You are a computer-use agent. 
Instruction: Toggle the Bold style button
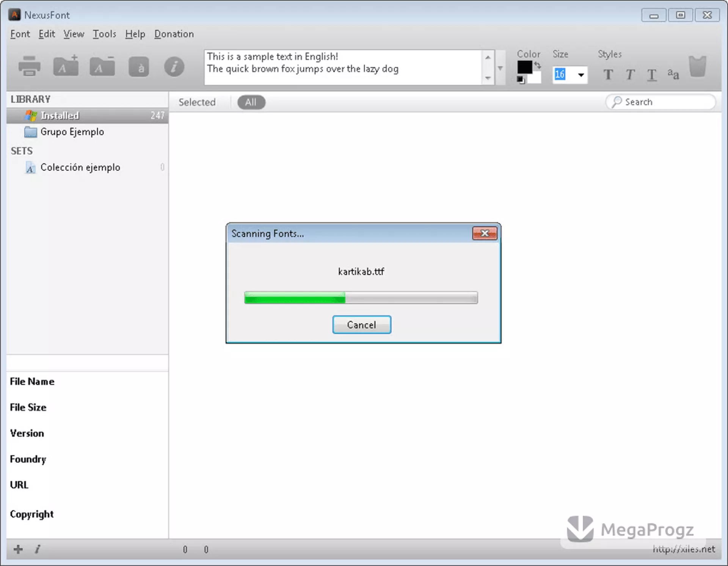[608, 75]
